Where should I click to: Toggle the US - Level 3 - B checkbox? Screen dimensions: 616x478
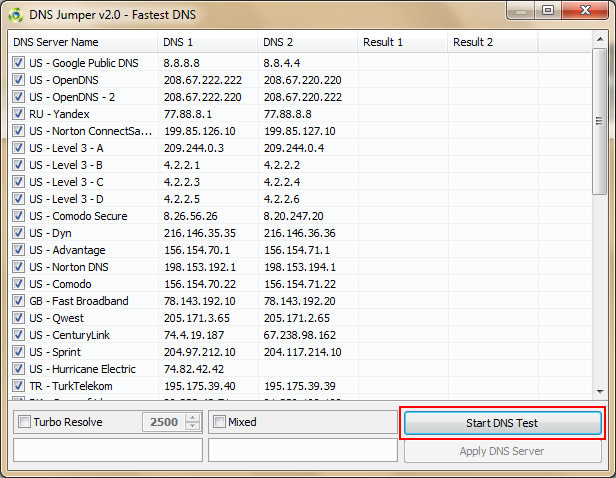tap(18, 165)
